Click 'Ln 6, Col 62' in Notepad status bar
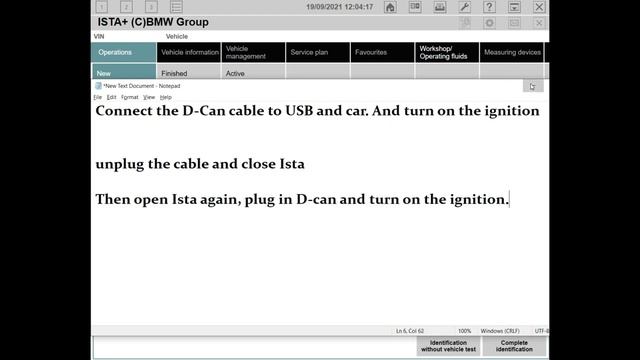640x360 pixels. [410, 331]
